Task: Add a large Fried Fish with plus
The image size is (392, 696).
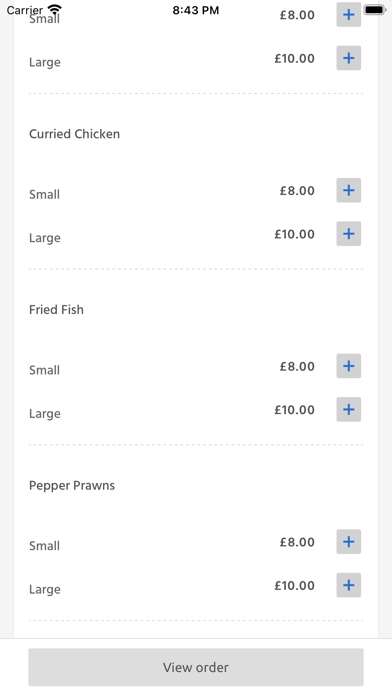Action: [348, 410]
